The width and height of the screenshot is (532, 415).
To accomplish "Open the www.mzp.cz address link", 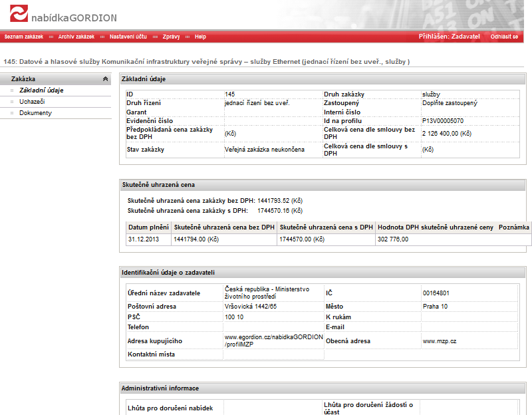I will [x=438, y=341].
